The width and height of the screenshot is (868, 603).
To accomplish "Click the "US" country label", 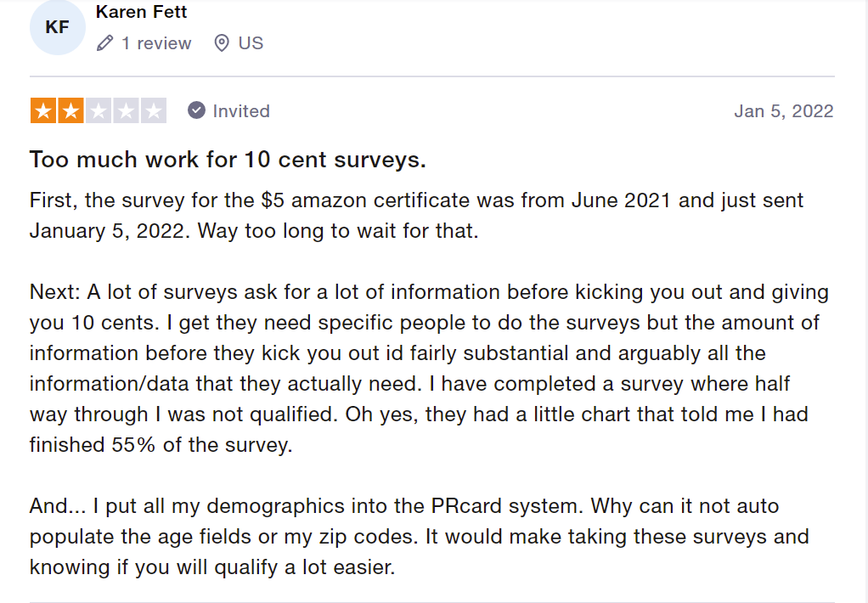I will 251,43.
